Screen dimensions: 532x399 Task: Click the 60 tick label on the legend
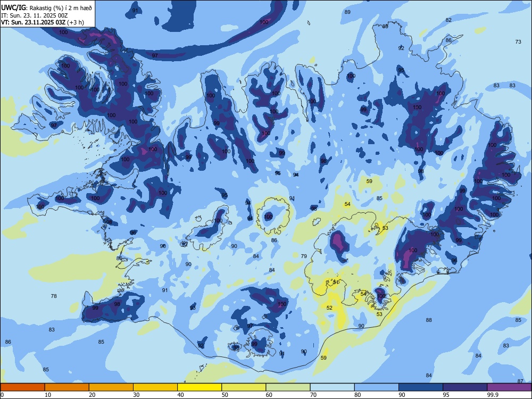click(x=269, y=395)
